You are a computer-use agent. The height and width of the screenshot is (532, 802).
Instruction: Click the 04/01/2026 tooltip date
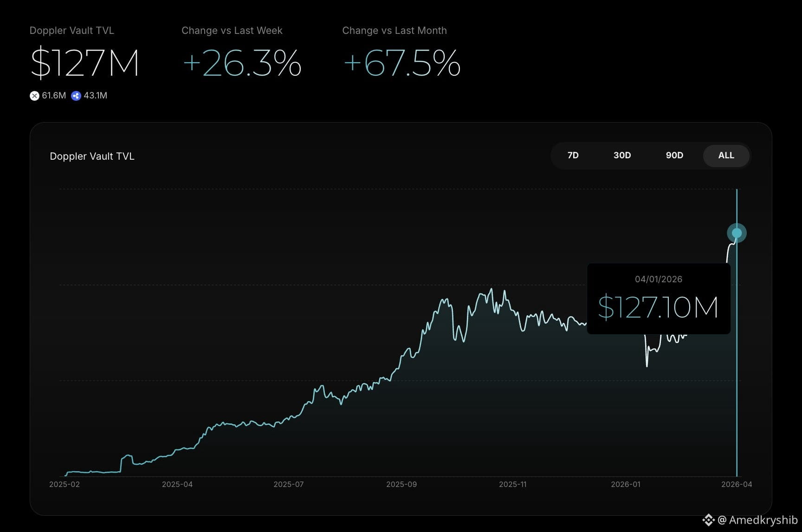[x=659, y=279]
